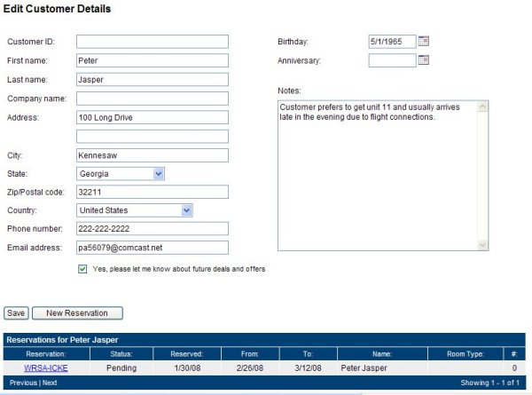The height and width of the screenshot is (395, 532).
Task: Go to the Previous reservations page
Action: pyautogui.click(x=23, y=383)
